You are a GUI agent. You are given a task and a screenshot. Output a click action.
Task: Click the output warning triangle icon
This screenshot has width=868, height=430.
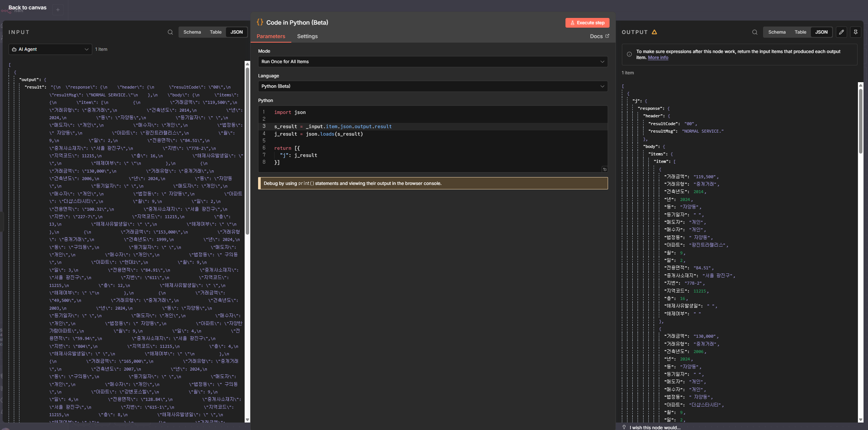click(x=654, y=32)
